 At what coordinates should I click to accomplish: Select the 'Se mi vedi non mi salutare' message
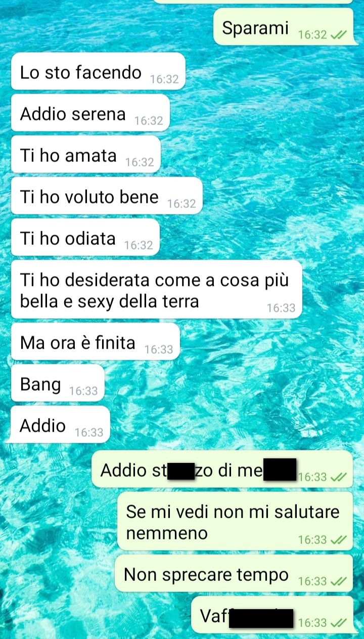[235, 521]
